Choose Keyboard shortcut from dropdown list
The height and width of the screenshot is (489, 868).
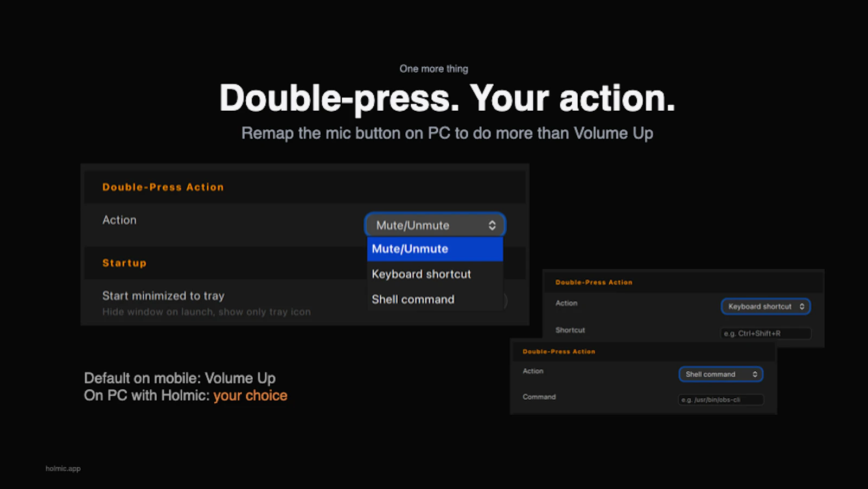[435, 274]
